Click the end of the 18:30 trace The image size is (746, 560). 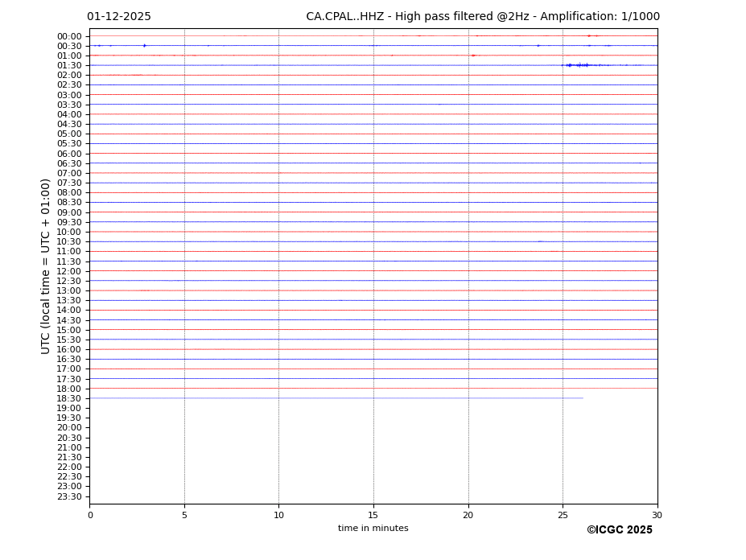583,397
